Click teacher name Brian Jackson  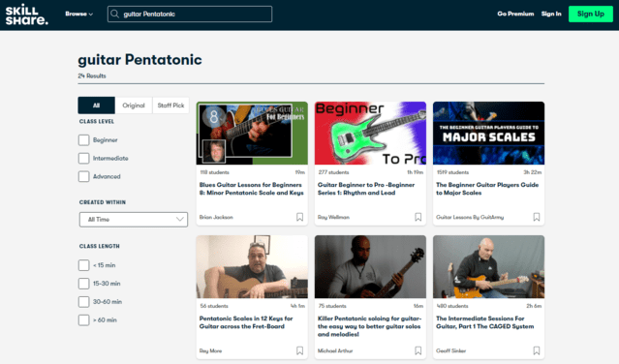tap(216, 217)
